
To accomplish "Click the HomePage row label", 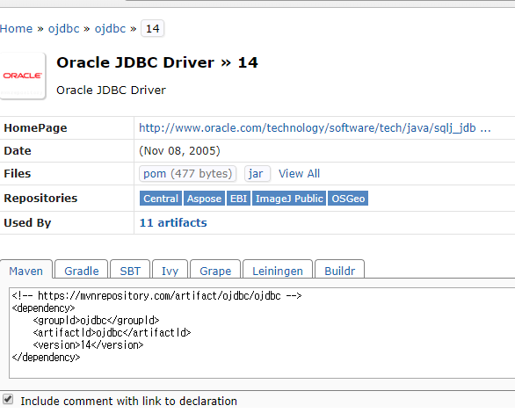I will coord(35,127).
